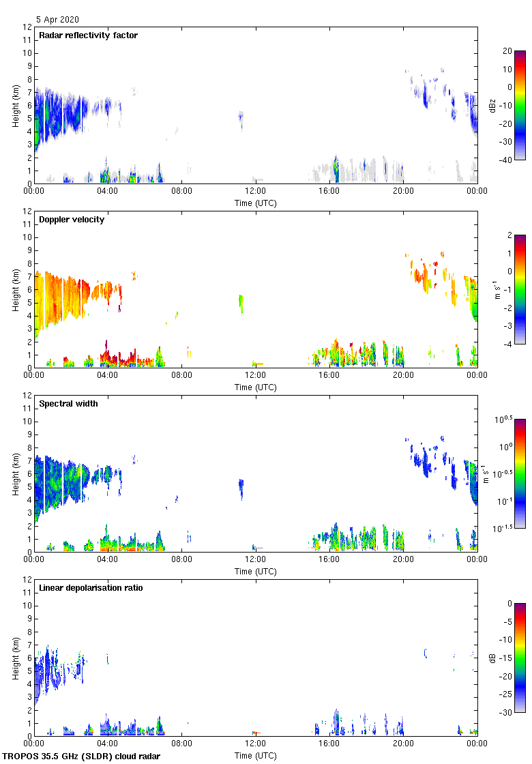Click the Linear depolarisation dB color bar
This screenshot has width=532, height=764.
pos(519,658)
